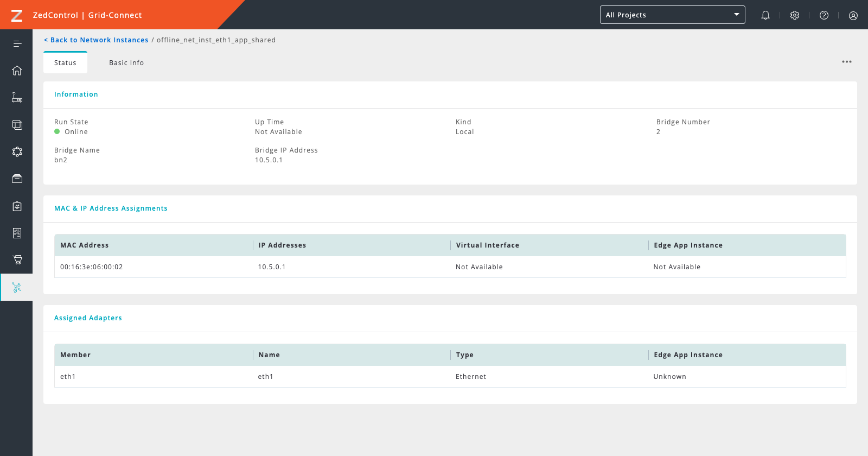Open the Edge Nodes sidebar icon
This screenshot has height=456, width=868.
(17, 98)
